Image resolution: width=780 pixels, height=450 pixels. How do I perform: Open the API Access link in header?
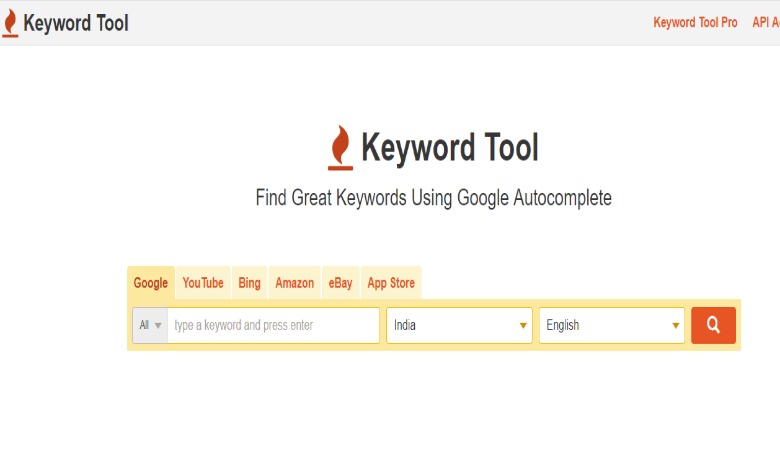coord(766,22)
